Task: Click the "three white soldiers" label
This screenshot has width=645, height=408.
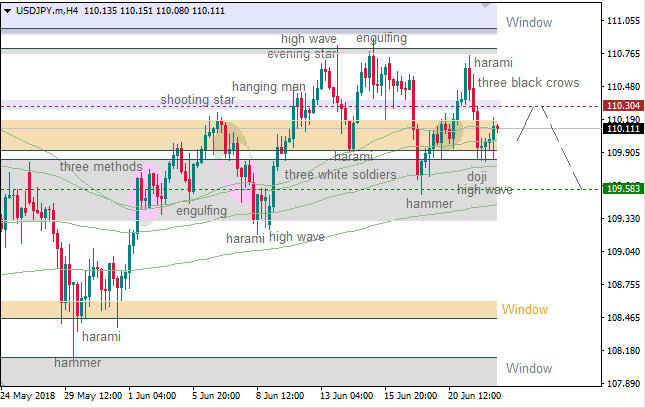Action: (x=340, y=175)
